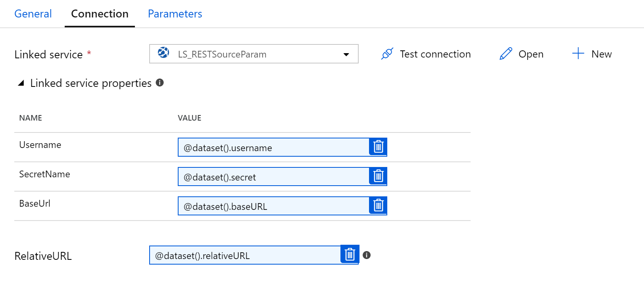Delete the Username value with trash icon
Viewport: 644px width, 286px height.
[378, 147]
